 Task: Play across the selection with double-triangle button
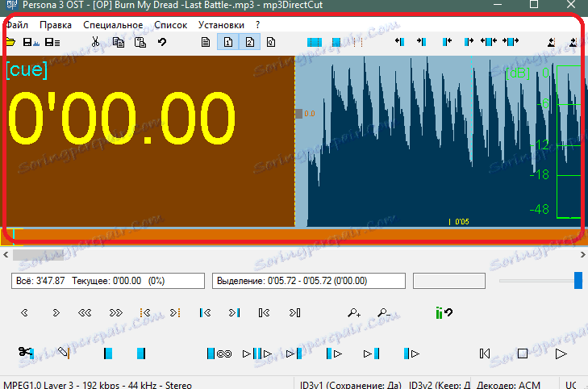point(256,353)
